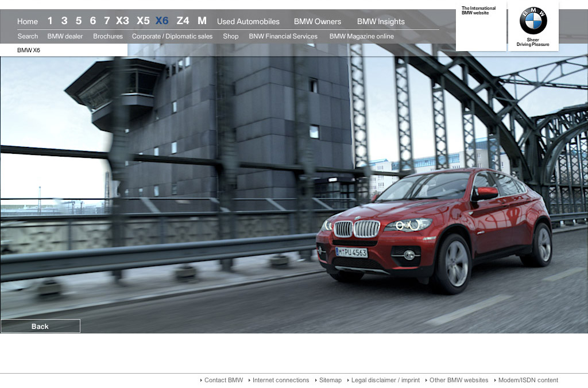Screen dimensions: 588x388
Task: Click the BMW roundel logo
Action: 533,21
